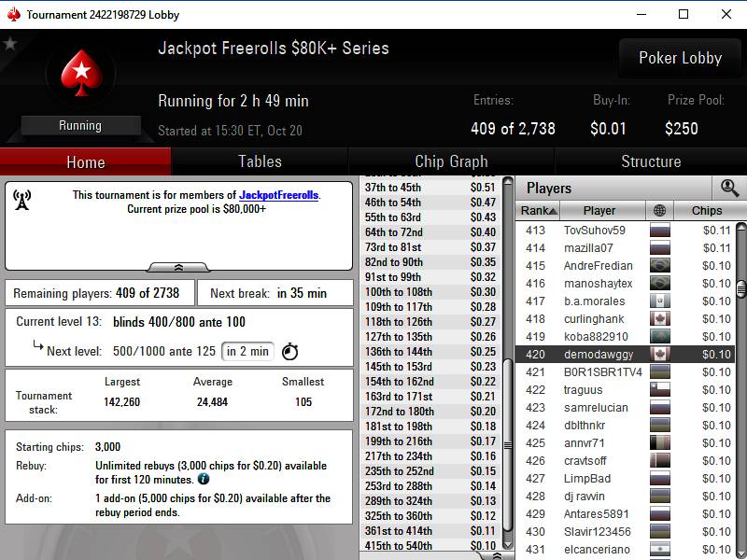Click the PokerStars red spade logo
This screenshot has width=747, height=560.
(x=81, y=74)
